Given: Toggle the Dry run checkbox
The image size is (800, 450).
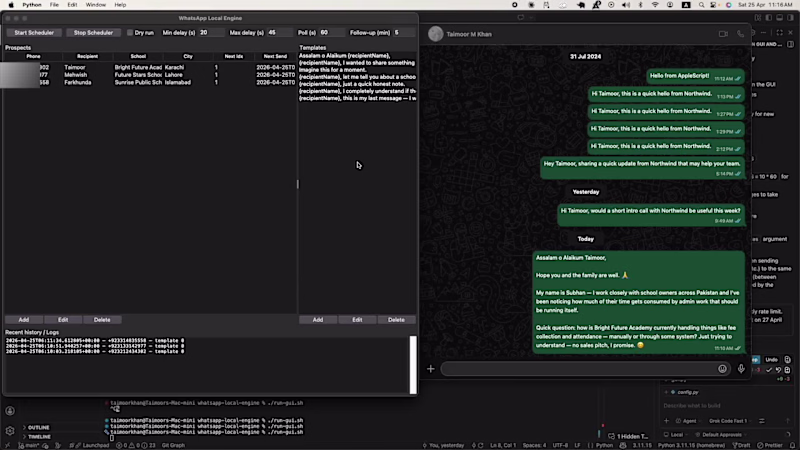Looking at the screenshot, I should click(130, 33).
